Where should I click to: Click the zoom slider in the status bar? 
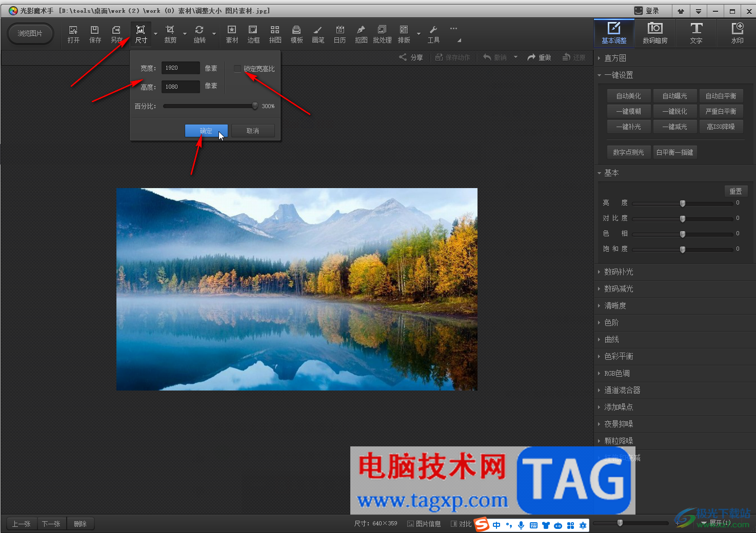pyautogui.click(x=630, y=523)
